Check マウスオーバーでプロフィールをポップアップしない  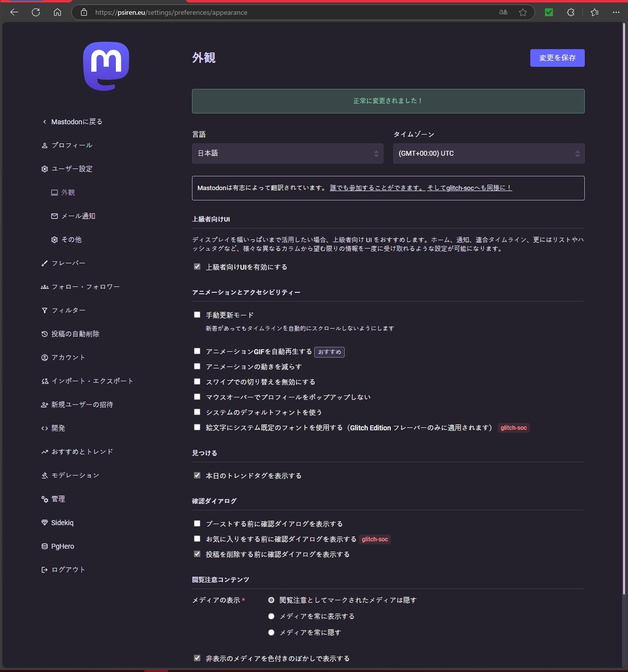197,397
